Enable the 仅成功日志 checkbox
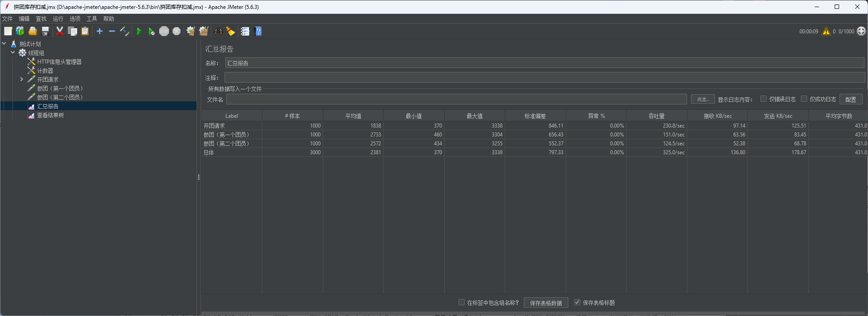This screenshot has height=316, width=868. [x=804, y=99]
